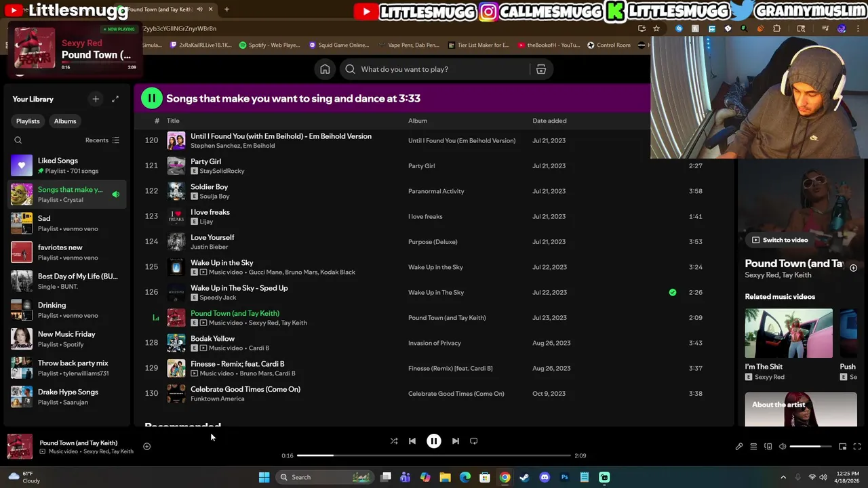This screenshot has width=868, height=488.
Task: Seek using the song progress bar
Action: 434,455
